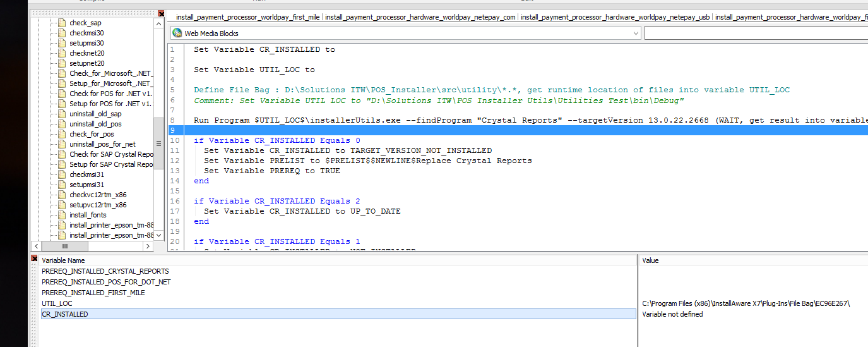Click the 'end' statement on line 18
The image size is (868, 347).
pyautogui.click(x=201, y=221)
